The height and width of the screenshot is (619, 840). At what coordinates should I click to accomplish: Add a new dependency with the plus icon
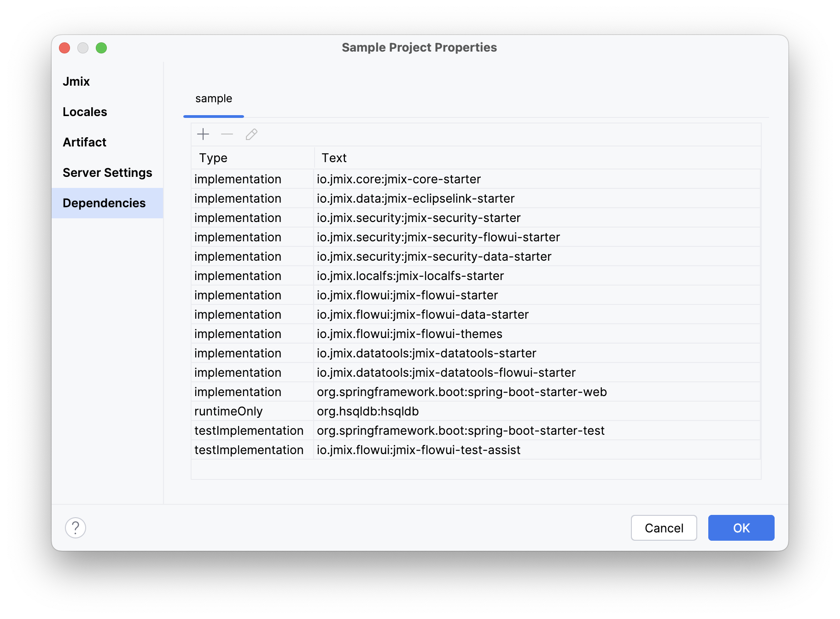(x=203, y=134)
